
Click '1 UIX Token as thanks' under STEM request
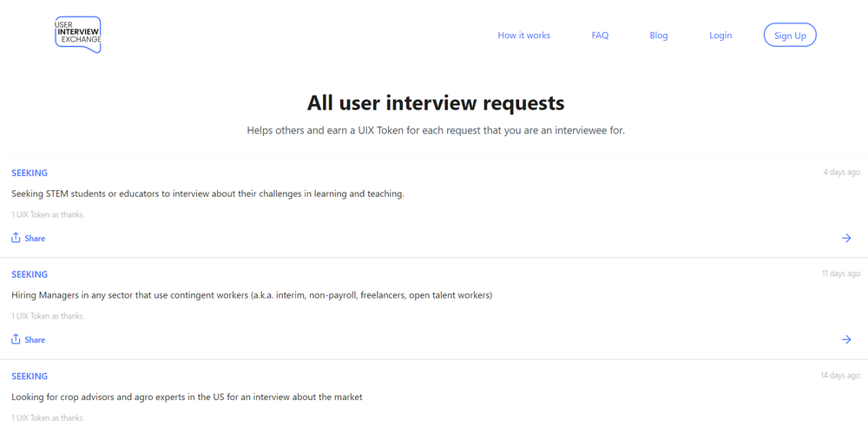pyautogui.click(x=48, y=214)
